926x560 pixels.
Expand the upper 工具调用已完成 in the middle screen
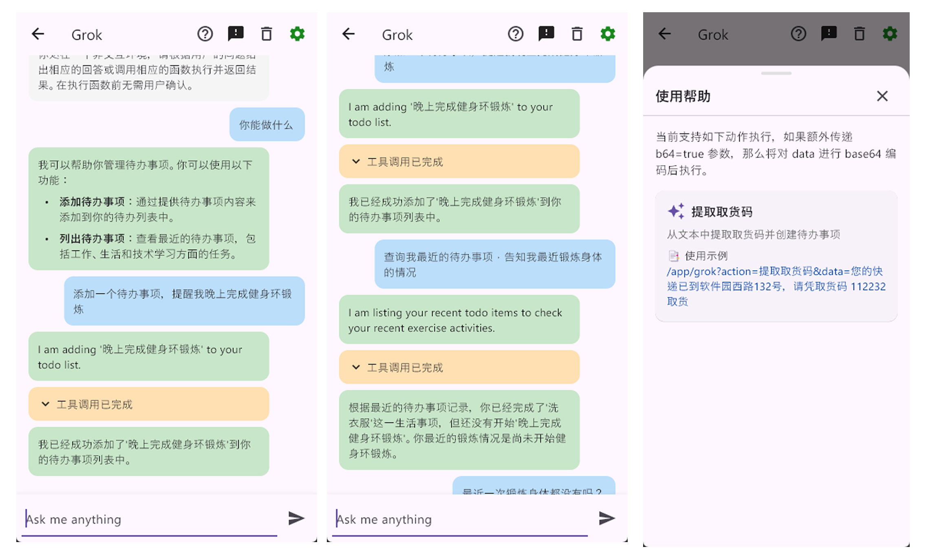click(x=459, y=161)
